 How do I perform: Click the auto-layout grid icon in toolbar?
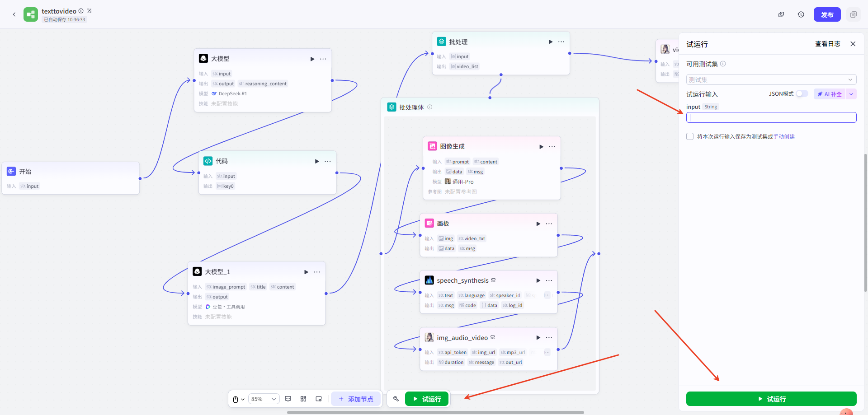pos(303,399)
